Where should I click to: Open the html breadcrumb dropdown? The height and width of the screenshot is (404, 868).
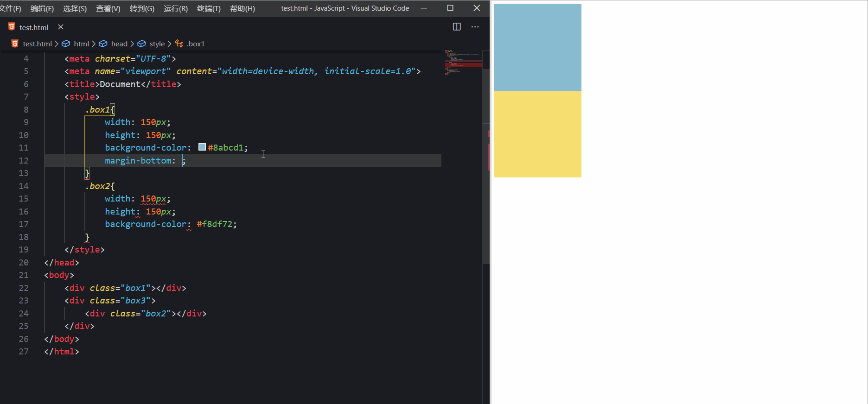[82, 44]
